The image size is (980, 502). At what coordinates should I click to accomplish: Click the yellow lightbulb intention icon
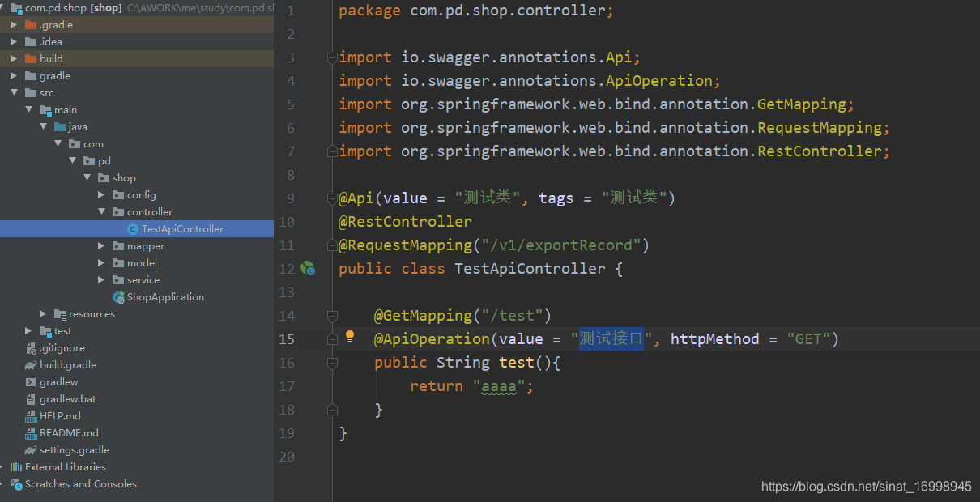point(350,337)
